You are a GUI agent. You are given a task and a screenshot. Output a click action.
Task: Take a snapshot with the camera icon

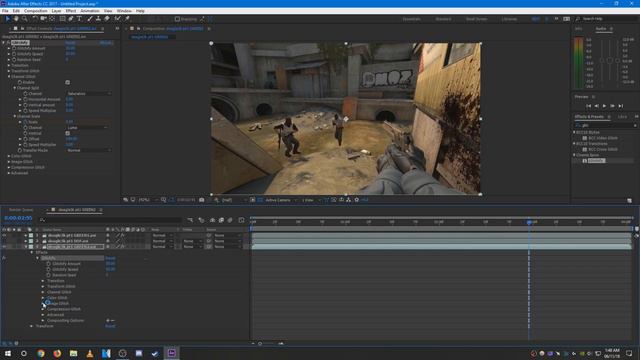tap(202, 200)
